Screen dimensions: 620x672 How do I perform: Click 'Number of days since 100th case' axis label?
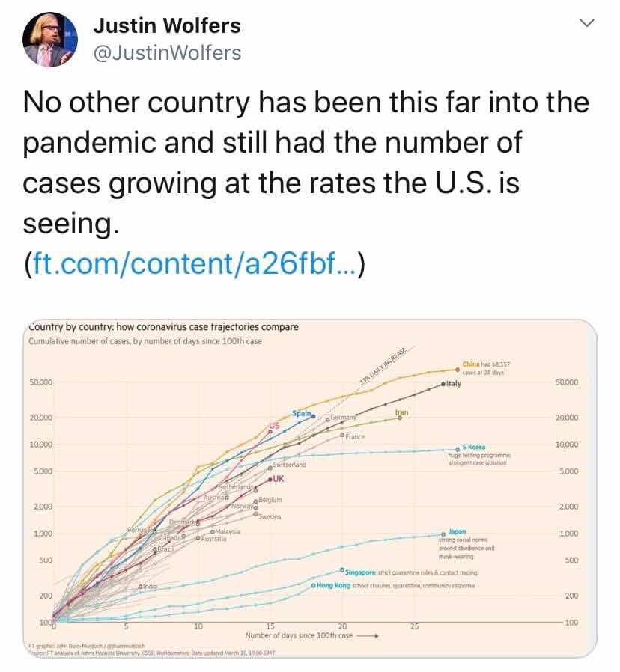[299, 635]
